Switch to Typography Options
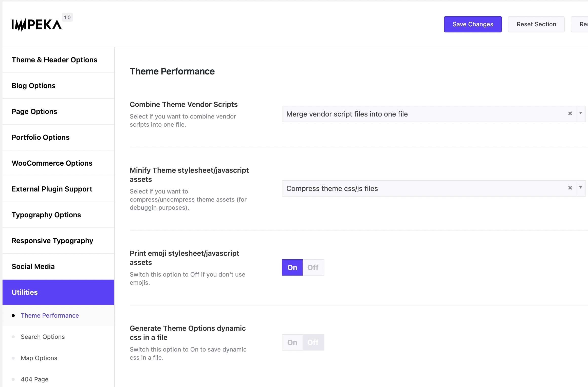Screen dimensions: 588x387 point(46,215)
